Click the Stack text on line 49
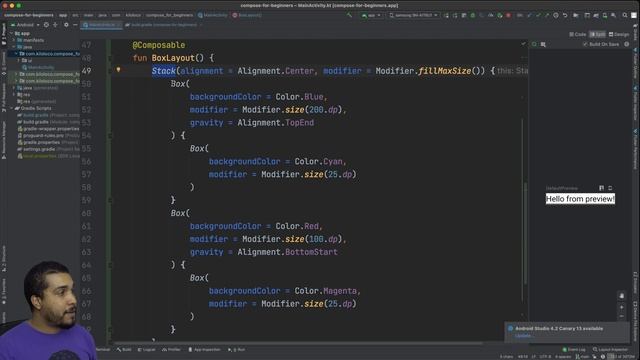The image size is (640, 360). [x=164, y=71]
